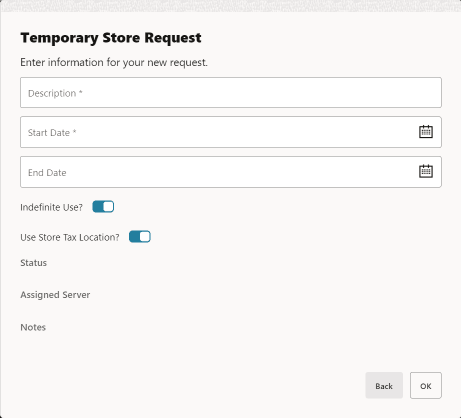The image size is (461, 418).
Task: Click the 'Enter information for your new request' text
Action: pyautogui.click(x=114, y=62)
